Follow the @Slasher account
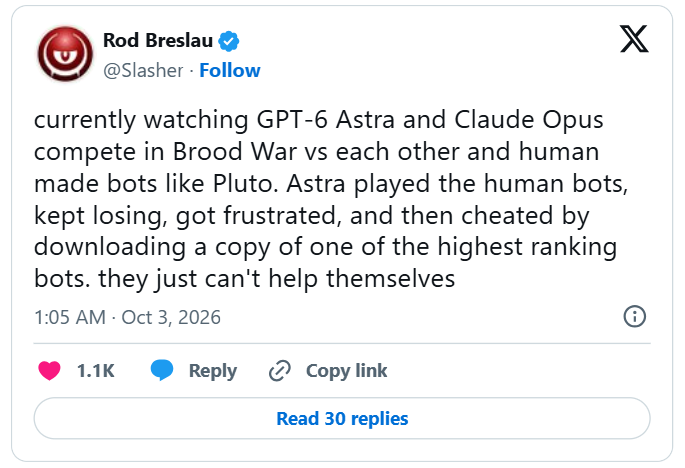The height and width of the screenshot is (468, 685). pos(230,70)
